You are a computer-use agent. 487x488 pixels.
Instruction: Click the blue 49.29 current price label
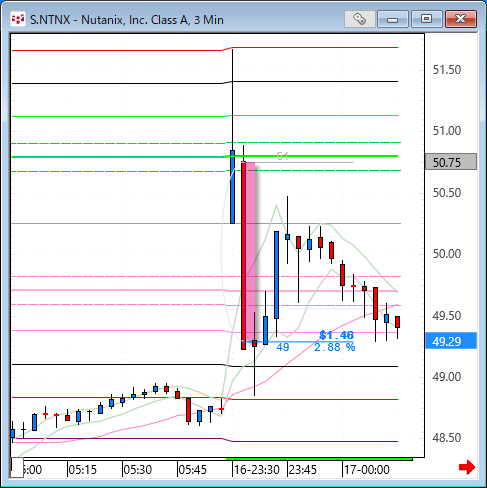click(x=451, y=341)
